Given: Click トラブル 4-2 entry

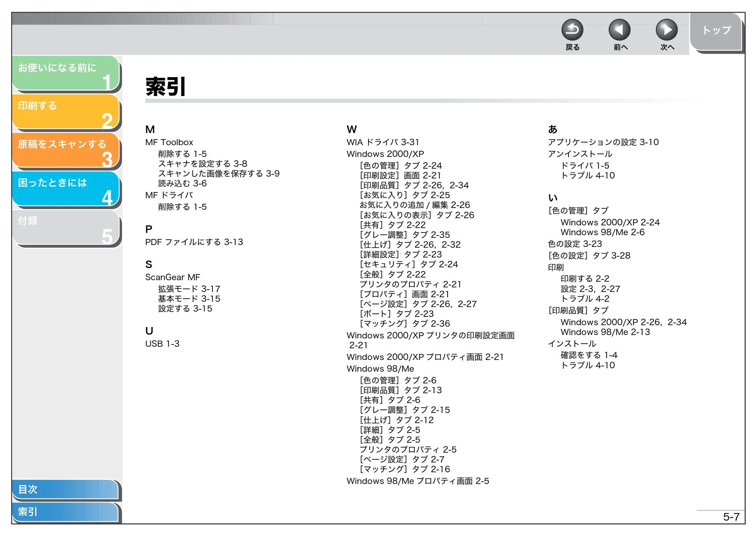Looking at the screenshot, I should click(585, 299).
